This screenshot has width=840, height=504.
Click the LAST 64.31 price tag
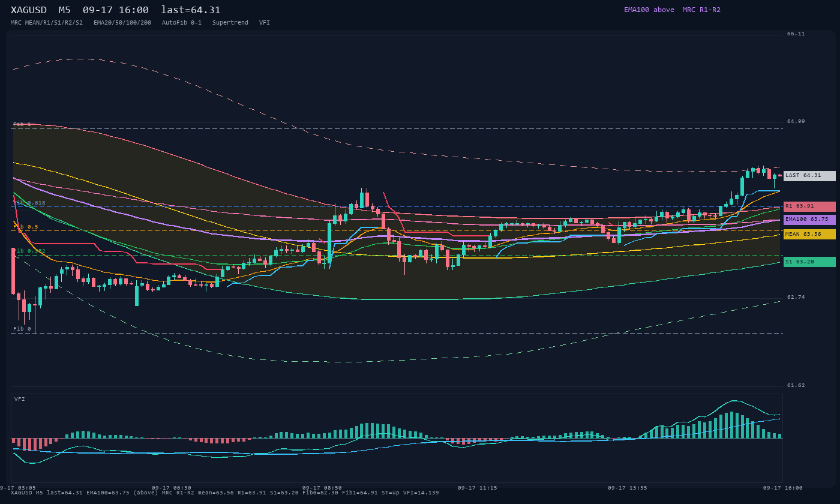809,176
